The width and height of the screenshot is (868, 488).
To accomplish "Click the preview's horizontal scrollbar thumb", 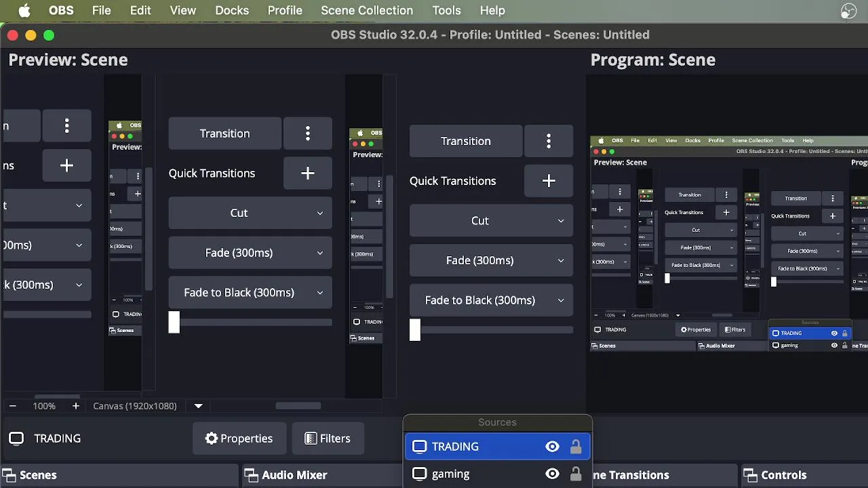I will coord(298,406).
